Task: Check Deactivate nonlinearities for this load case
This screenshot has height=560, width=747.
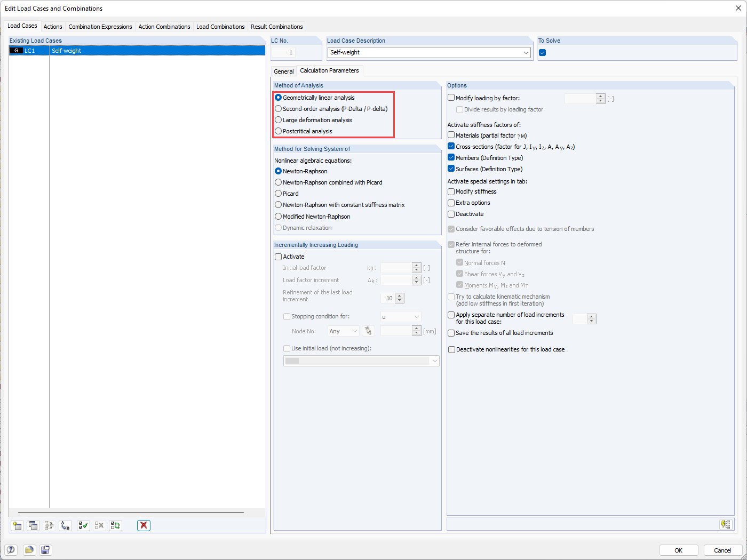Action: [451, 349]
